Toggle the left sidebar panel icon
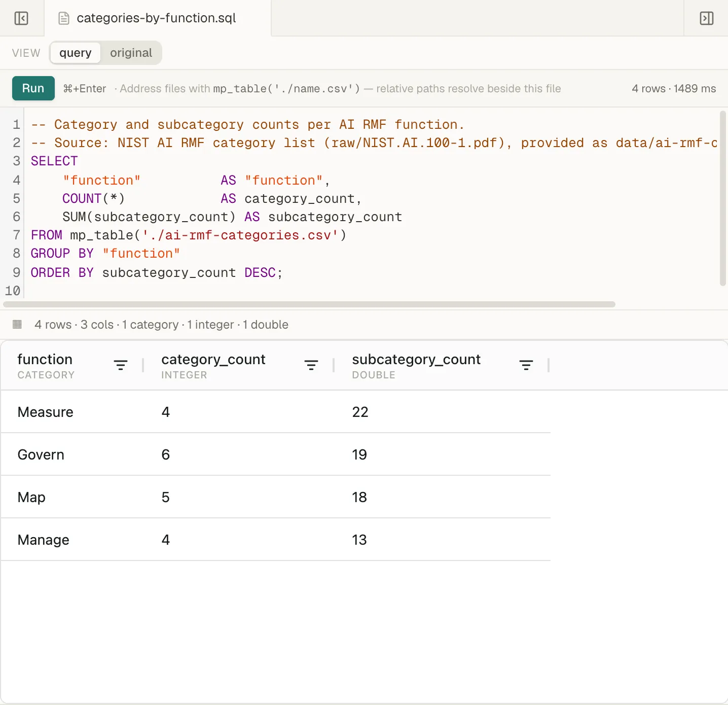 tap(21, 18)
